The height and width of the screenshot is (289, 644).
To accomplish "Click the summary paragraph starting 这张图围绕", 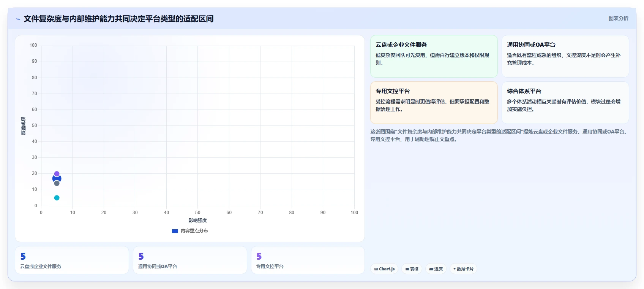I will click(499, 135).
